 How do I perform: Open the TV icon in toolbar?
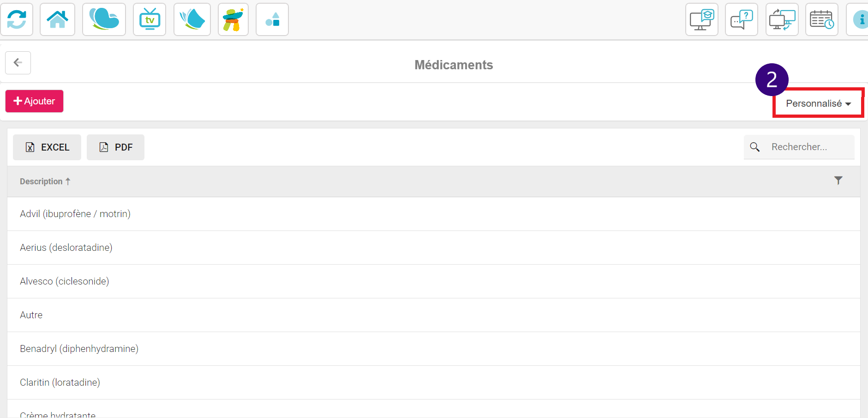(x=150, y=19)
